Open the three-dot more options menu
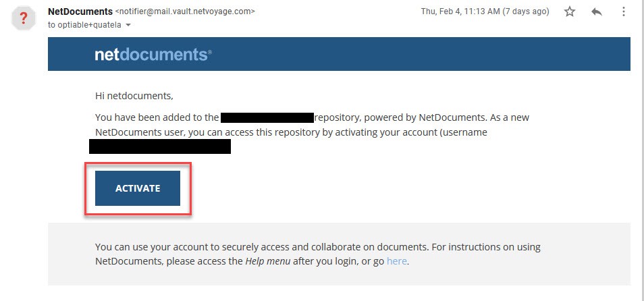 [x=623, y=12]
